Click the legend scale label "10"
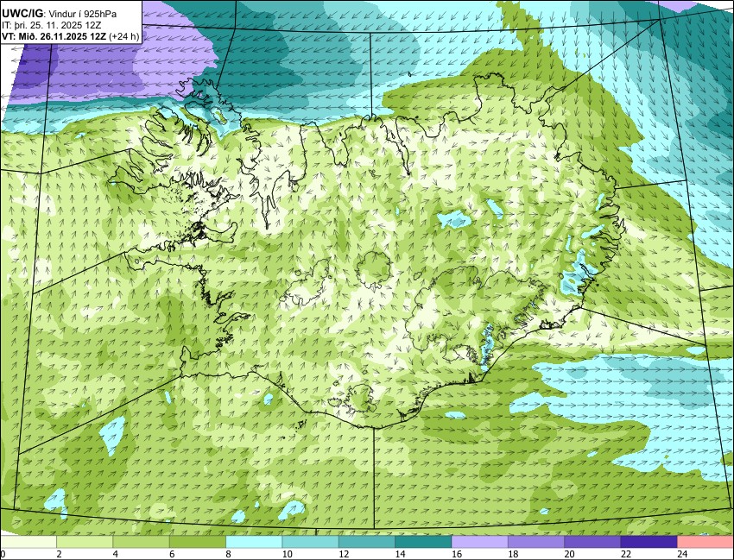Screen dimensions: 734x560 click(x=288, y=554)
